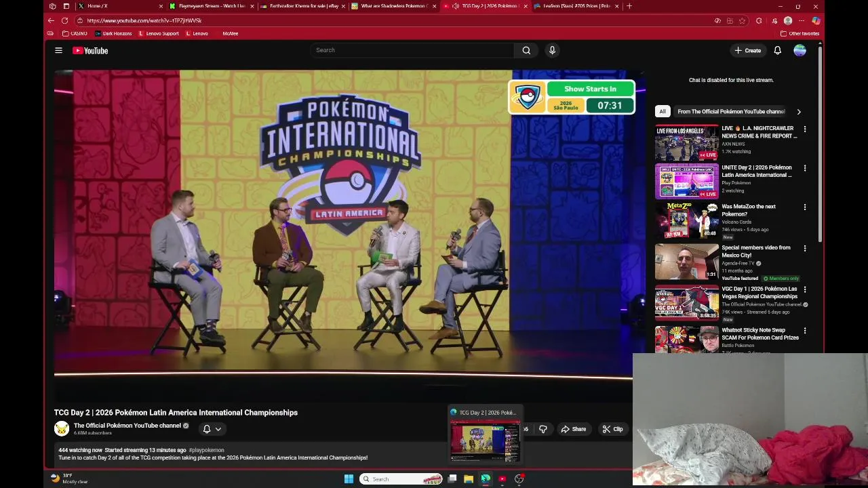The width and height of the screenshot is (868, 488).
Task: Open weather widget showing 39°F
Action: (x=70, y=479)
